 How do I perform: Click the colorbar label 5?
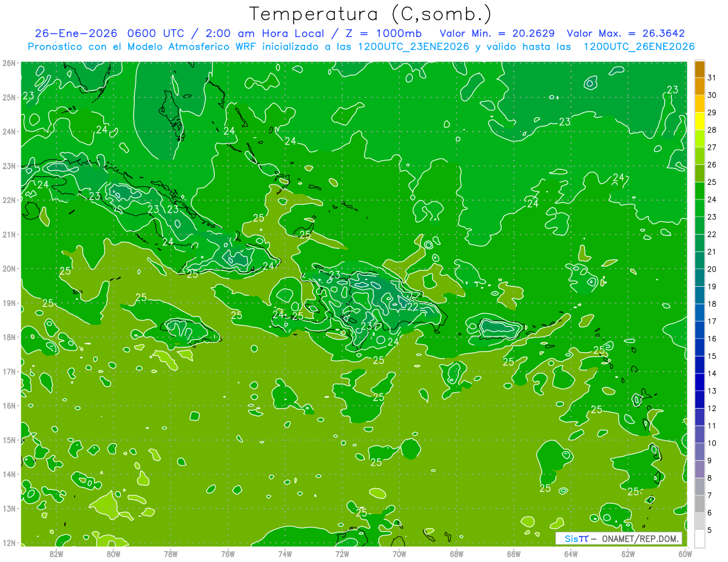click(710, 530)
